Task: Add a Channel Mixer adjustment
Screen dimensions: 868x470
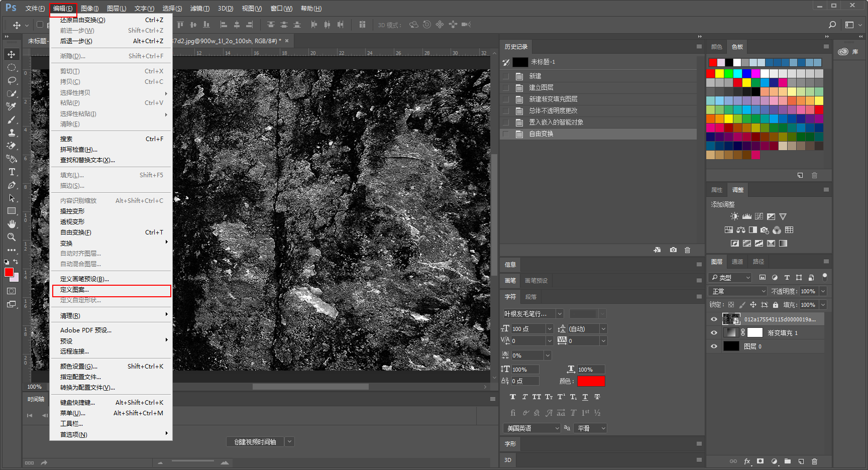Action: coord(777,230)
